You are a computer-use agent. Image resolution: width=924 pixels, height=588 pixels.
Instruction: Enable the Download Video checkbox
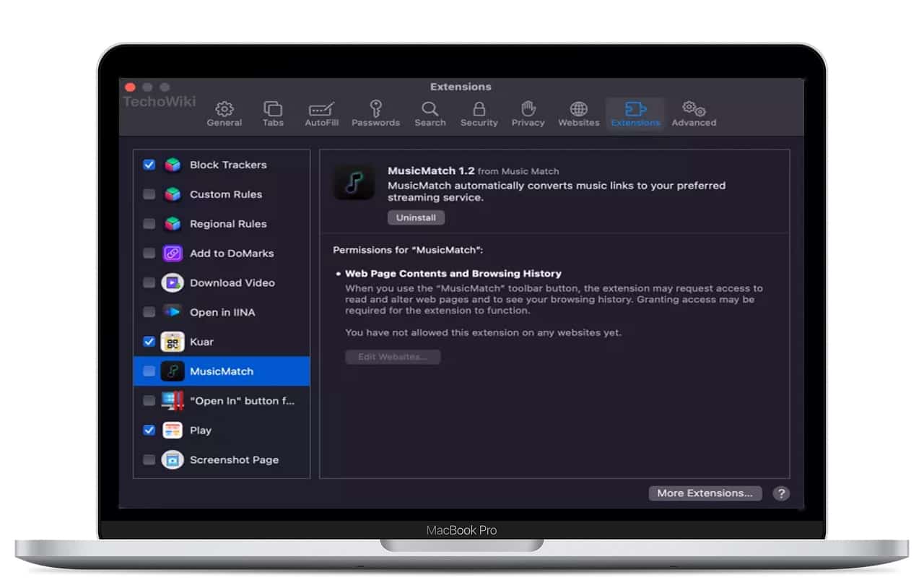[x=149, y=283]
